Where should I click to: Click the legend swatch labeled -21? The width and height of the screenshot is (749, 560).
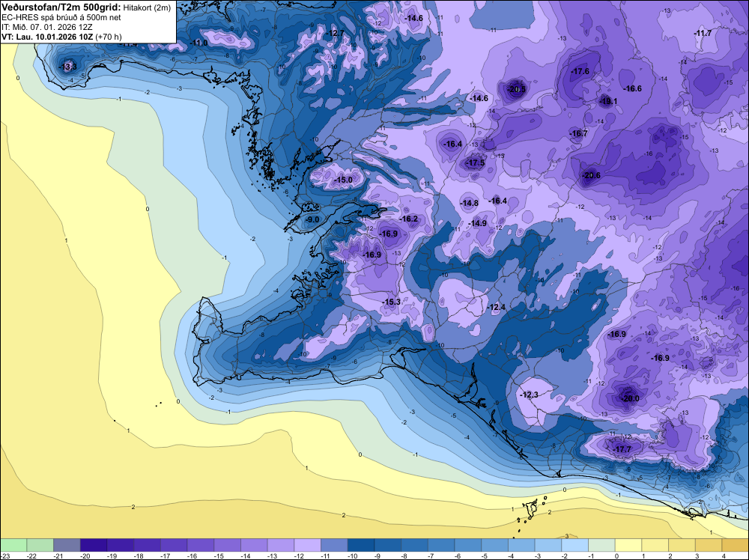click(x=67, y=545)
